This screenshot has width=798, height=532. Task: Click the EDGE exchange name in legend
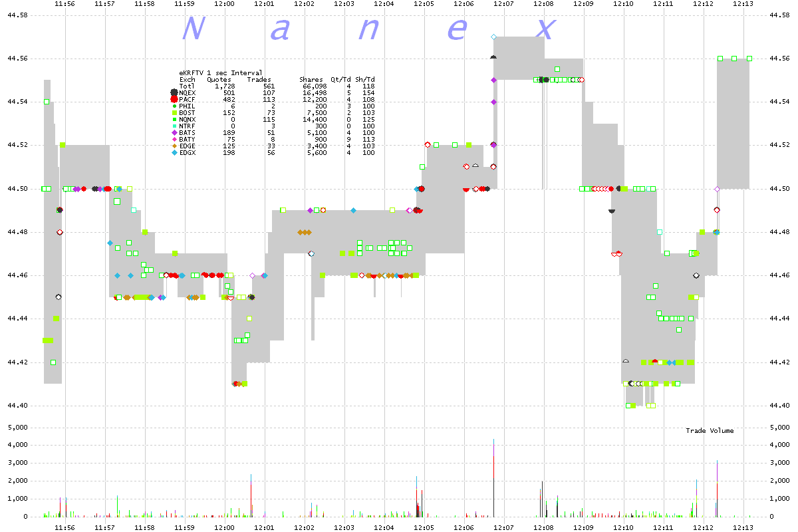point(188,146)
